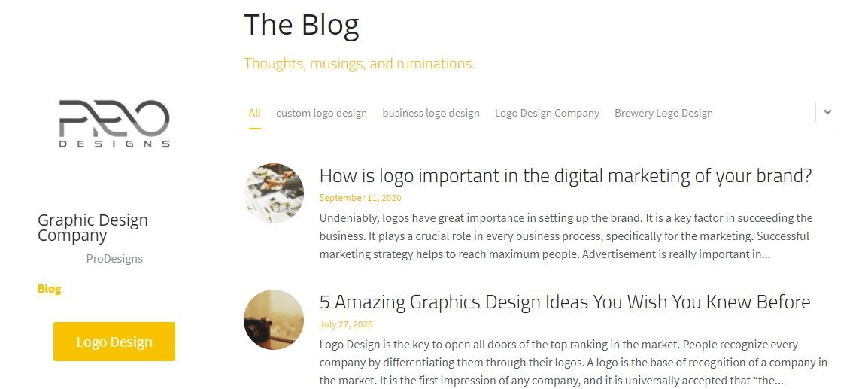
Task: Click the ProDesigns subtitle text
Action: (x=114, y=258)
